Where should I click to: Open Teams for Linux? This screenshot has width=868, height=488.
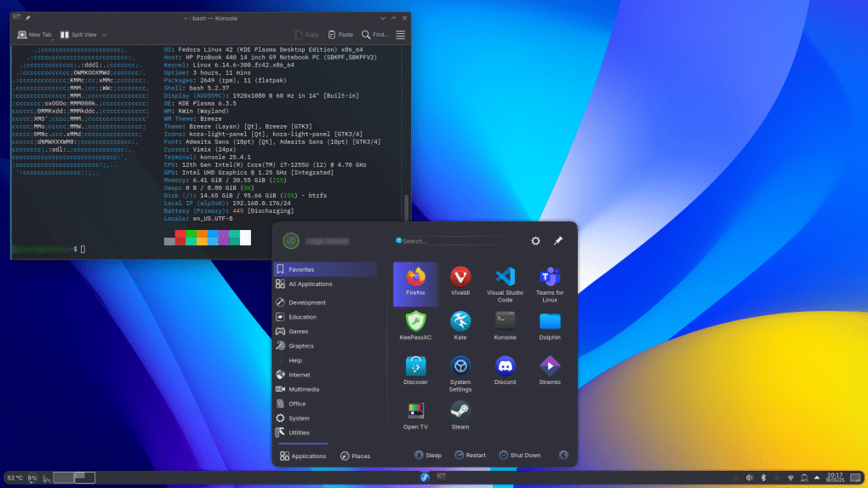(x=550, y=284)
